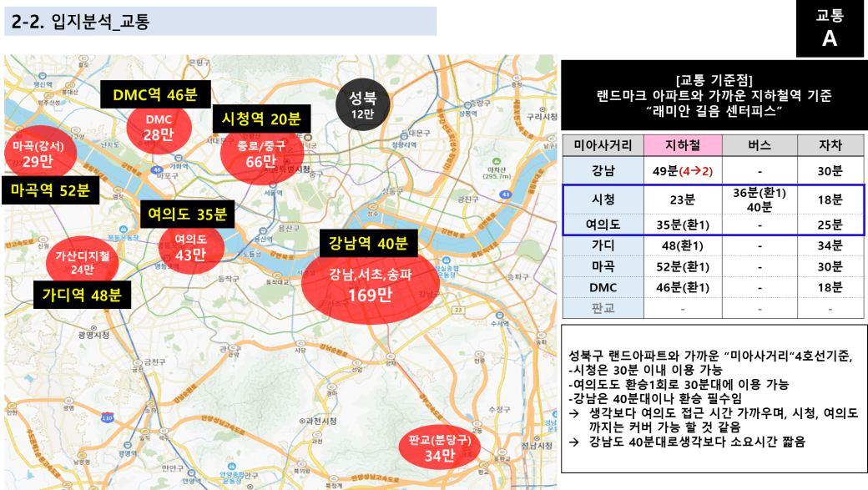
Task: Select the "가디역 48분" map label
Action: [x=82, y=295]
